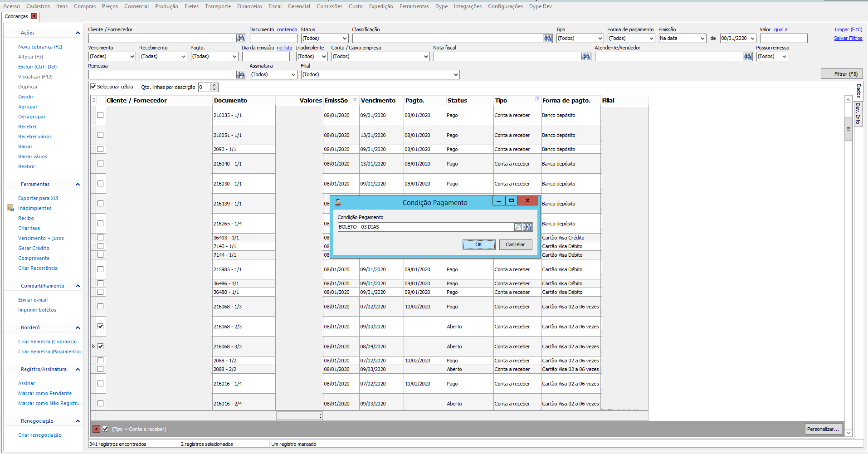This screenshot has height=454, width=868.
Task: Check the row for document 2093 - 1/1
Action: tap(101, 149)
